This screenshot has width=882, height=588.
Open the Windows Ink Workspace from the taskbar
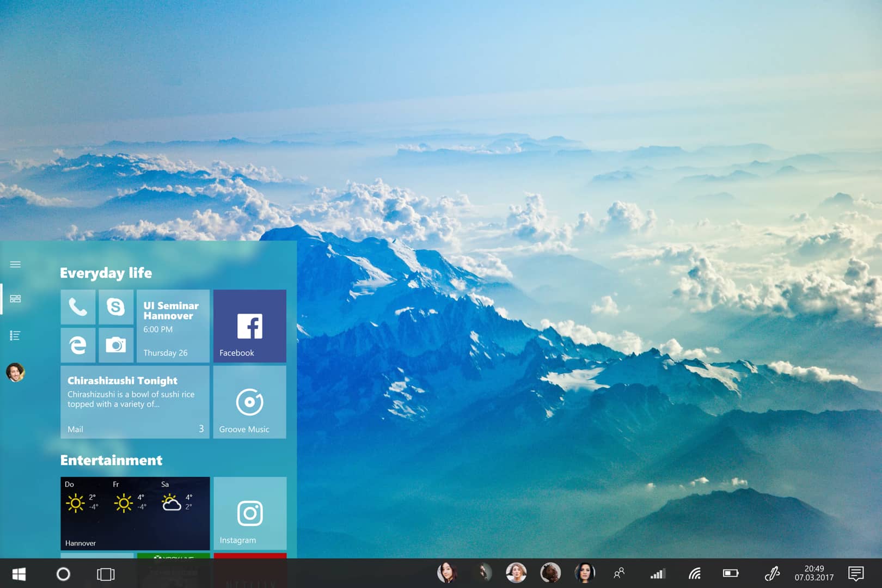click(x=773, y=573)
